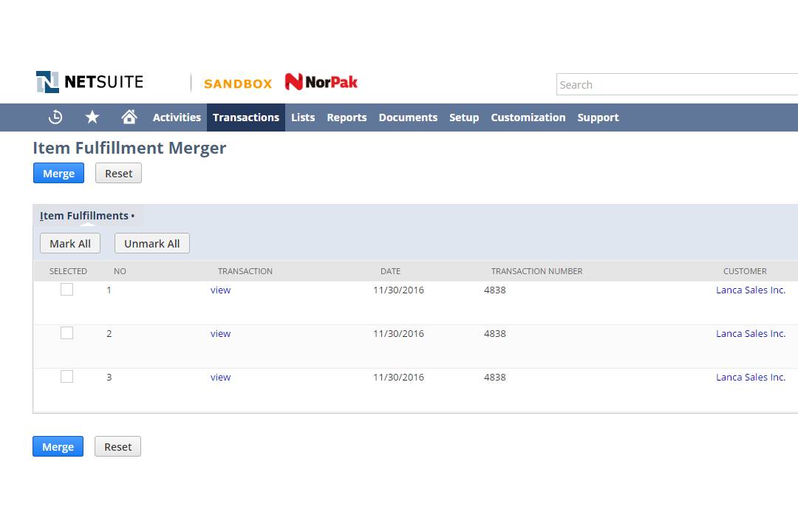Open the Documents menu
This screenshot has height=532, width=798.
pyautogui.click(x=408, y=117)
